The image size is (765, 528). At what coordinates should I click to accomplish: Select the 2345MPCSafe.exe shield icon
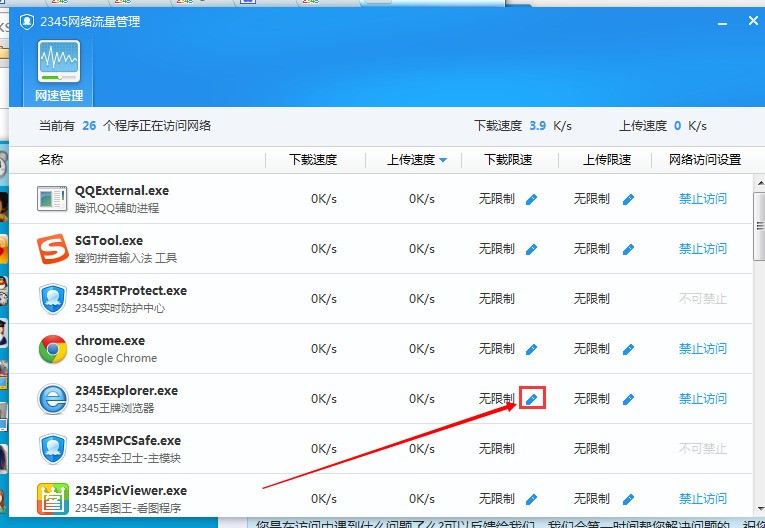pyautogui.click(x=53, y=448)
